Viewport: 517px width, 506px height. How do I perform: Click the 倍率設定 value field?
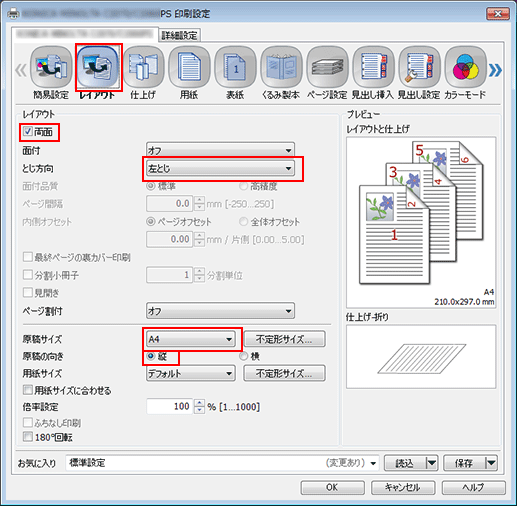click(x=170, y=406)
